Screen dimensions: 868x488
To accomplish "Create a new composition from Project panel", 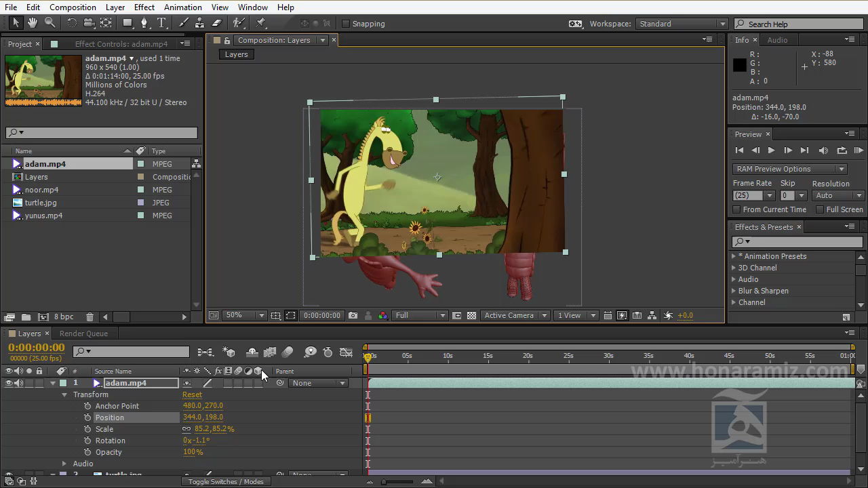I will coord(43,317).
